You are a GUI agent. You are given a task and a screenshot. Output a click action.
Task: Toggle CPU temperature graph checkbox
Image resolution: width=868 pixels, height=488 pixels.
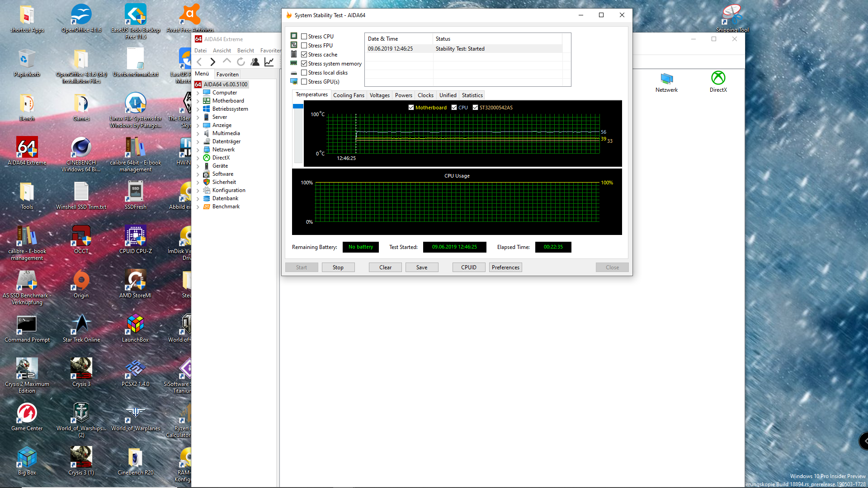(454, 108)
